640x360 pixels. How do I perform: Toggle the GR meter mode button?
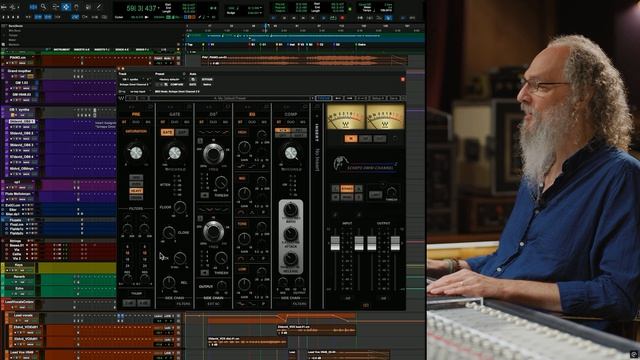click(365, 139)
